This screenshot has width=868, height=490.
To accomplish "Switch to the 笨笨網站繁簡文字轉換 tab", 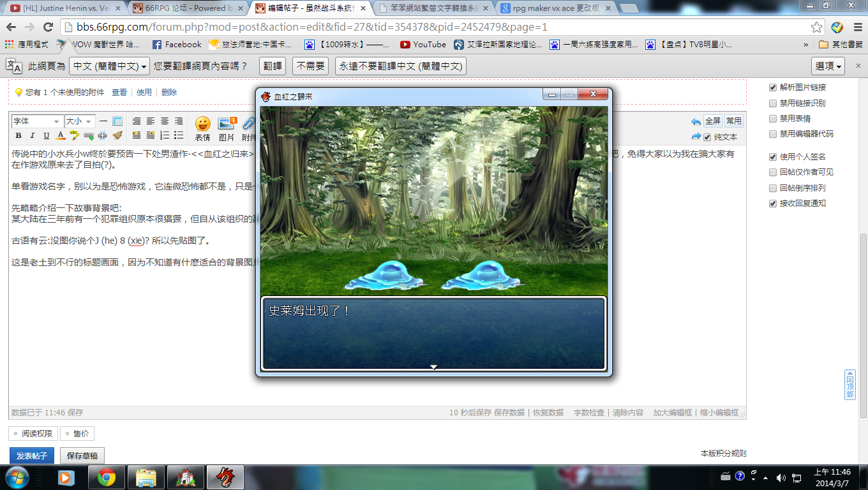I will tap(435, 8).
